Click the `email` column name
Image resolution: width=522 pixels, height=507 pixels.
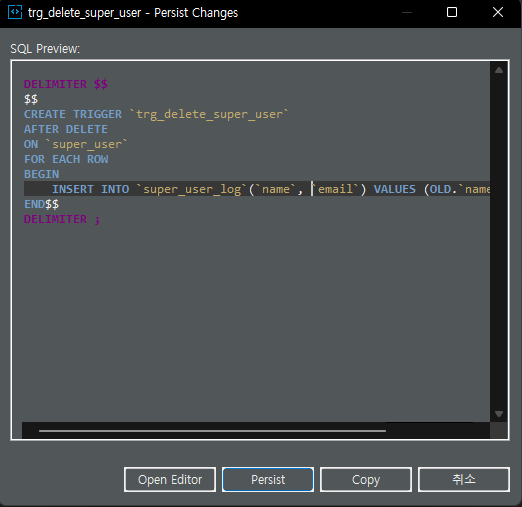(335, 189)
